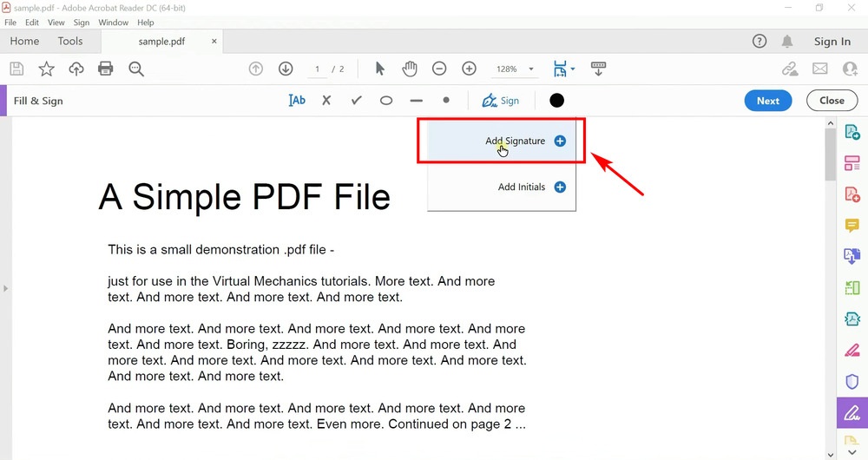
Task: Open the 128% zoom level dropdown
Action: click(531, 69)
